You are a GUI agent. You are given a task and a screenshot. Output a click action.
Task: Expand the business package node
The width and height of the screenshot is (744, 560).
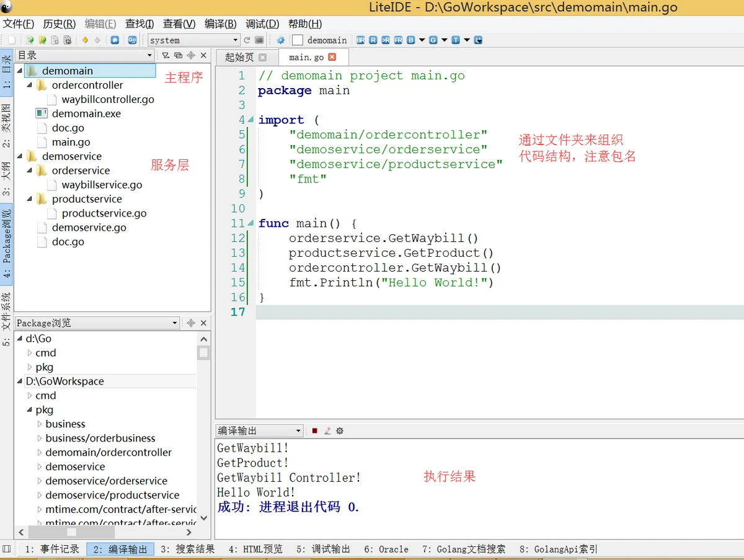[x=40, y=424]
